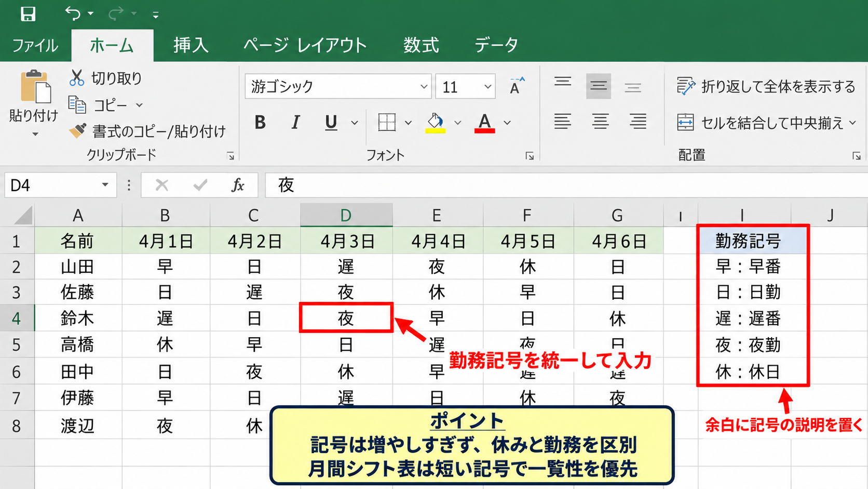Click the select all corner triangle
Image resolution: width=868 pixels, height=489 pixels.
click(x=23, y=215)
